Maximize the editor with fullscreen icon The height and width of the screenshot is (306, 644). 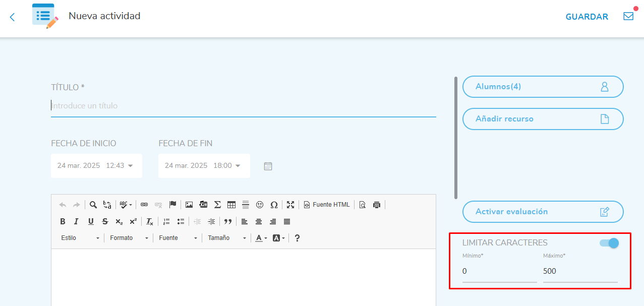[290, 205]
